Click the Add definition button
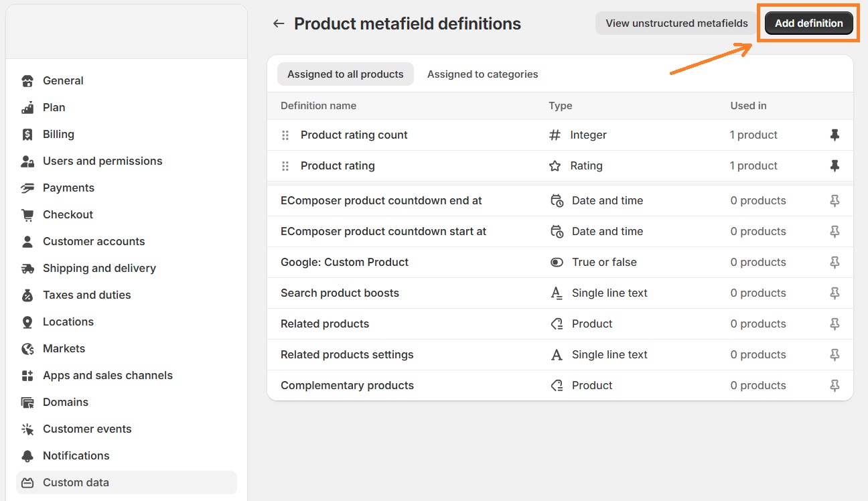This screenshot has width=868, height=501. (808, 22)
